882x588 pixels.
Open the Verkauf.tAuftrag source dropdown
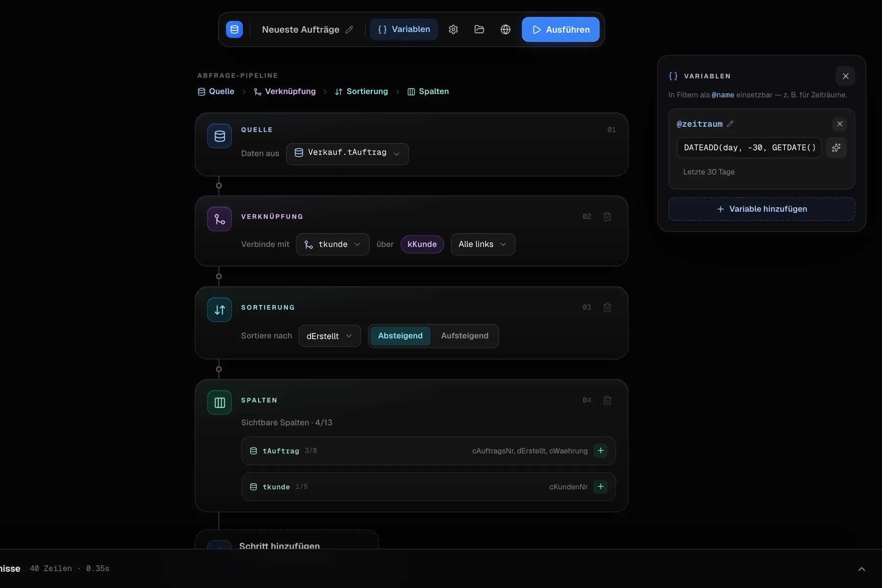(347, 154)
